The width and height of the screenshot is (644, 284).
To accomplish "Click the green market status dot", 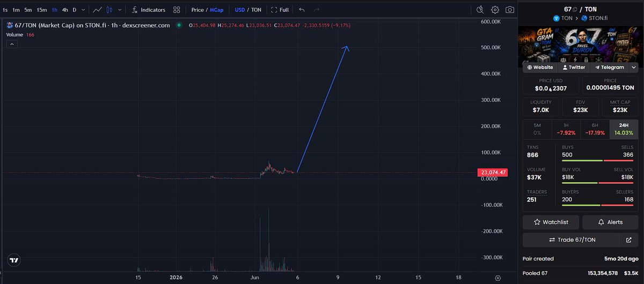I will click(x=179, y=25).
